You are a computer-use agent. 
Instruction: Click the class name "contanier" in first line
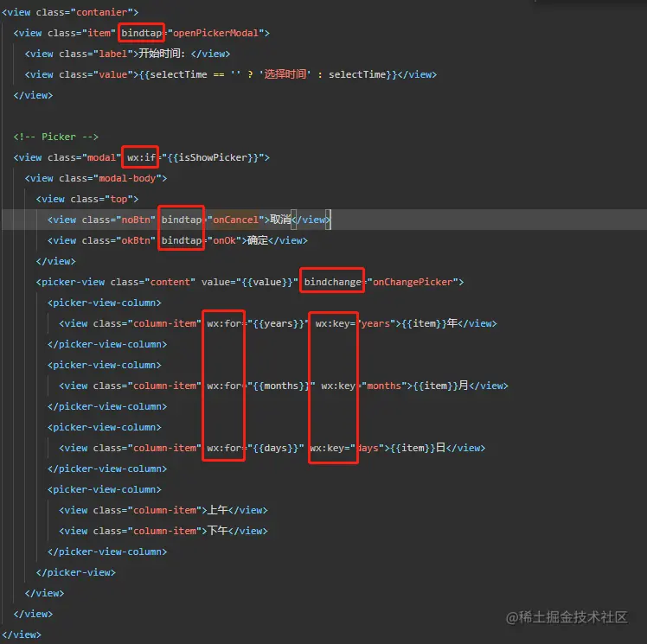coord(101,12)
